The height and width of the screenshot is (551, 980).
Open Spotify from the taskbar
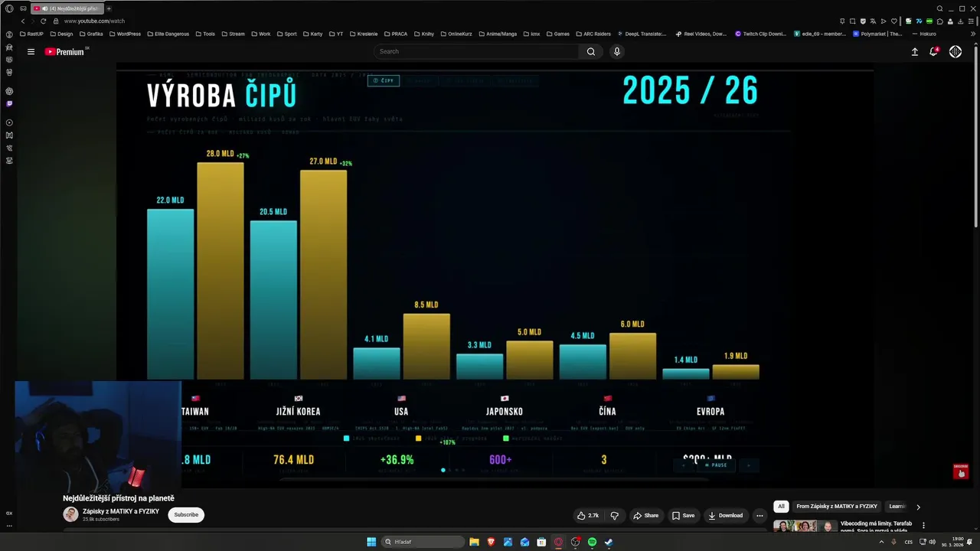pos(592,542)
